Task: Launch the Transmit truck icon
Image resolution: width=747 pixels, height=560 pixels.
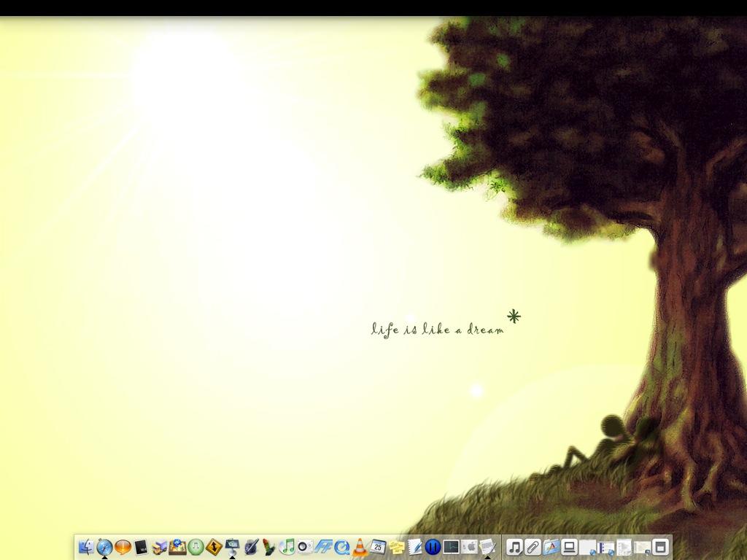Action: point(159,547)
